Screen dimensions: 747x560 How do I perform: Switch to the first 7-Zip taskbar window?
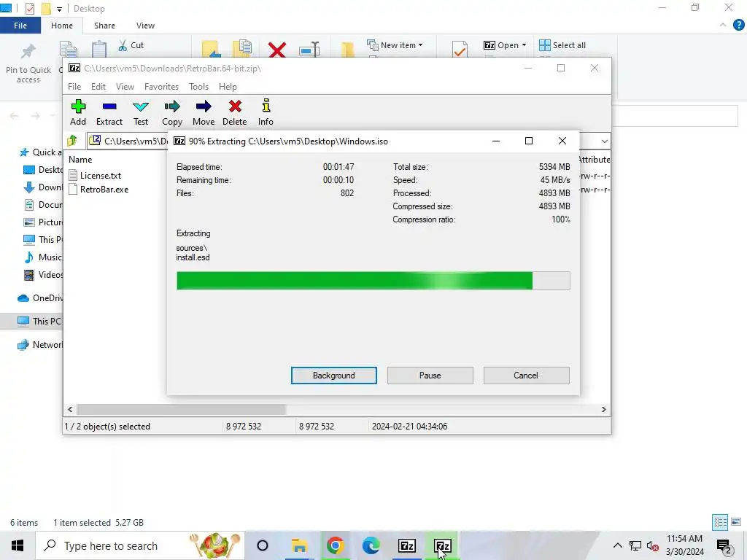click(407, 545)
